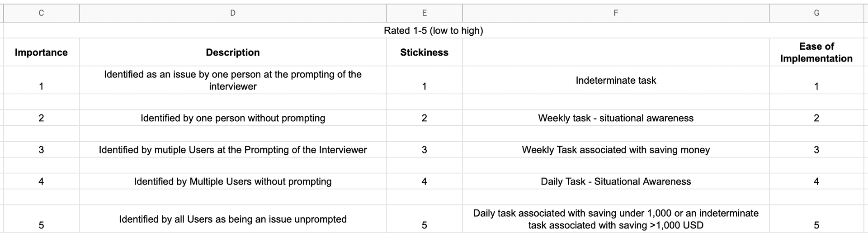
Task: Select the column F header
Action: pyautogui.click(x=616, y=13)
